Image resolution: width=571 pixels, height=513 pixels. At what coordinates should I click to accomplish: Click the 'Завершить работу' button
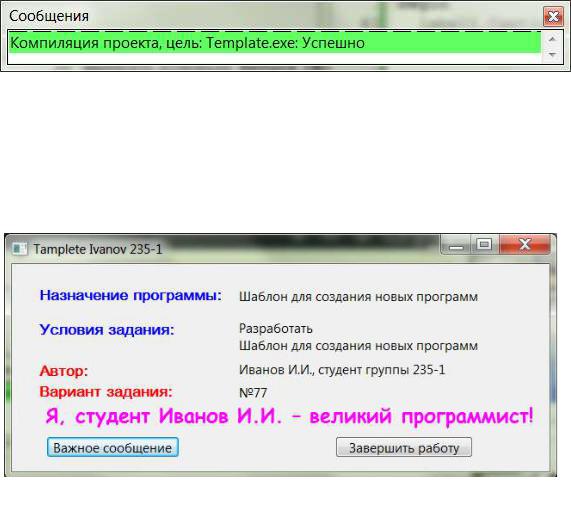(404, 447)
